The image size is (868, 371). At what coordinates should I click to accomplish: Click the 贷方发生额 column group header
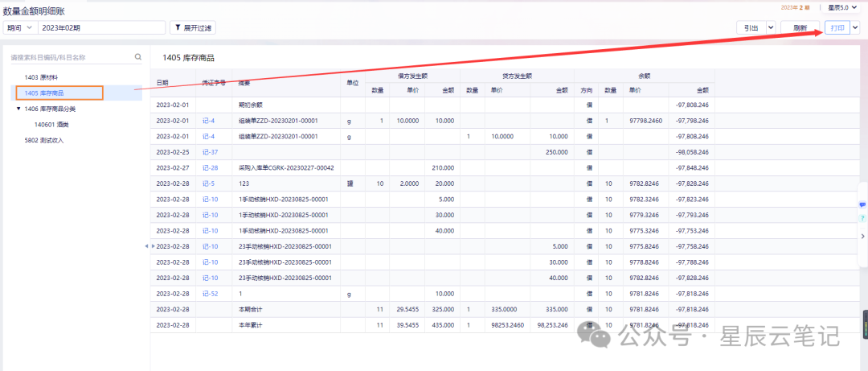coord(517,75)
